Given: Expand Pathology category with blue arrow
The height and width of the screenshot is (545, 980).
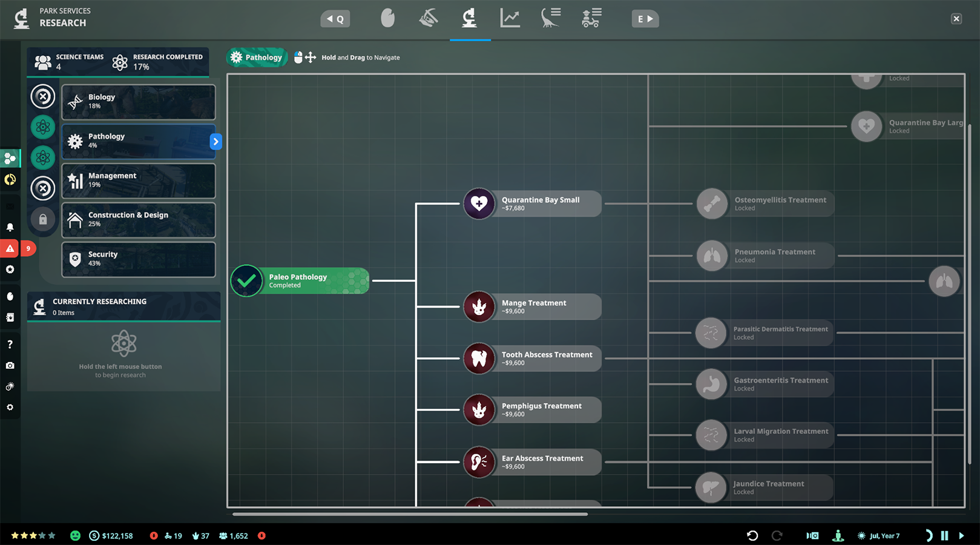Looking at the screenshot, I should coord(215,141).
